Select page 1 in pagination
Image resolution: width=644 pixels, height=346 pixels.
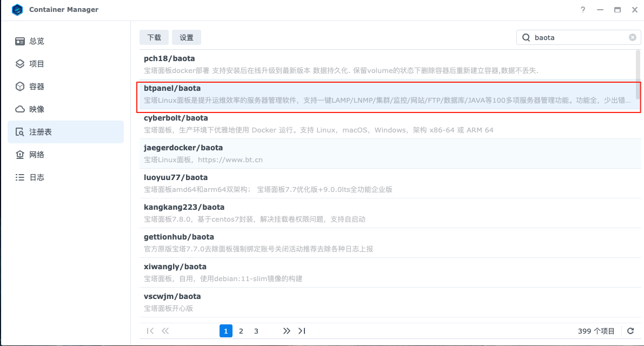226,331
